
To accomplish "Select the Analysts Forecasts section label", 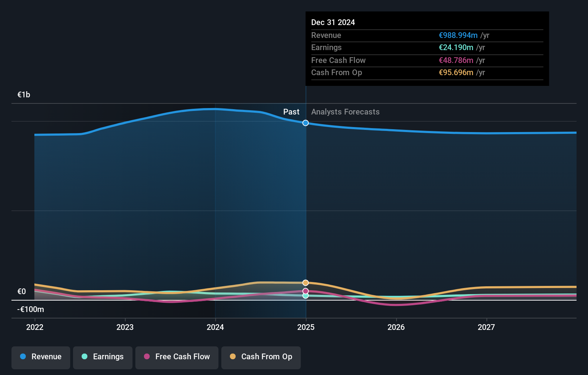I will coord(345,112).
